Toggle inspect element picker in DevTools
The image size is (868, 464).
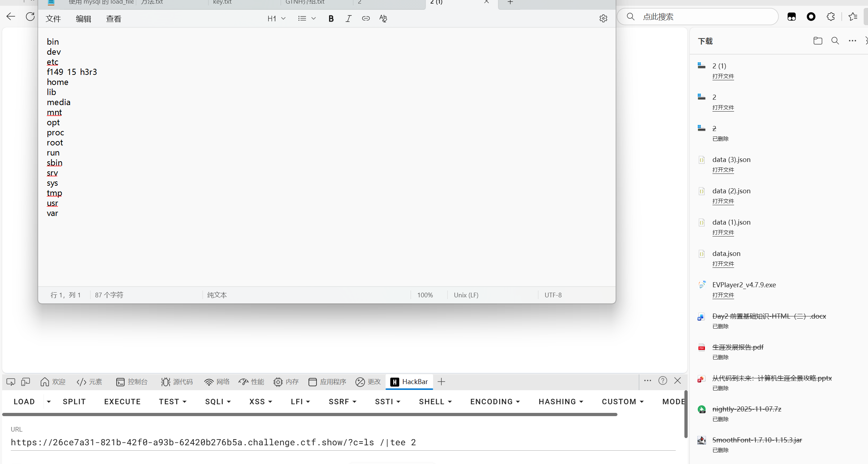(10, 382)
